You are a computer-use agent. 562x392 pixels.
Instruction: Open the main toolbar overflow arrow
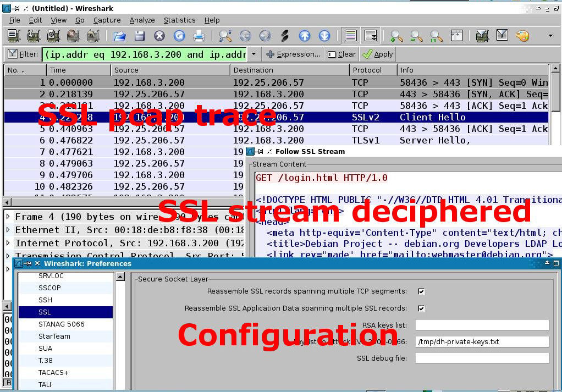[x=550, y=36]
